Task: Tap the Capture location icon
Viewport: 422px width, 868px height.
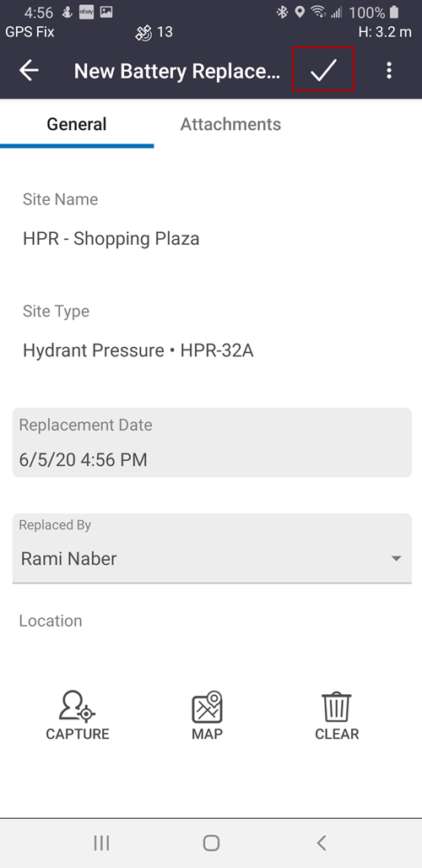Action: point(78,708)
